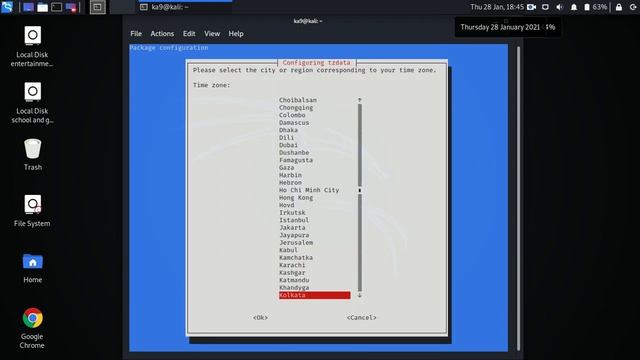The height and width of the screenshot is (360, 640).
Task: Open the Trash desktop icon
Action: tap(32, 154)
